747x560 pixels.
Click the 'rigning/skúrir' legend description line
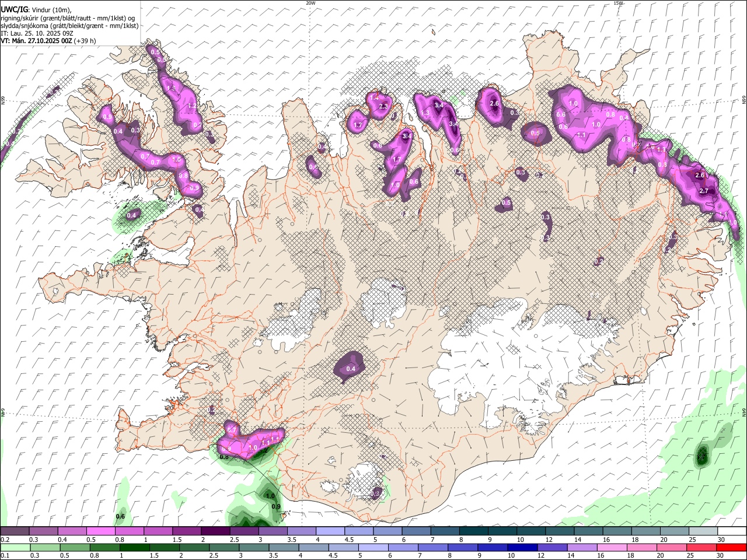pos(68,18)
